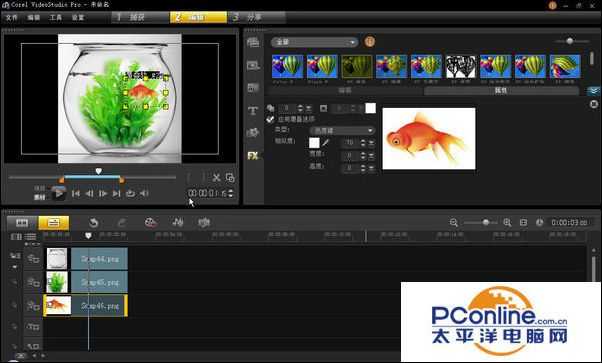
Task: Pick color with the eyedropper tool
Action: pyautogui.click(x=326, y=143)
